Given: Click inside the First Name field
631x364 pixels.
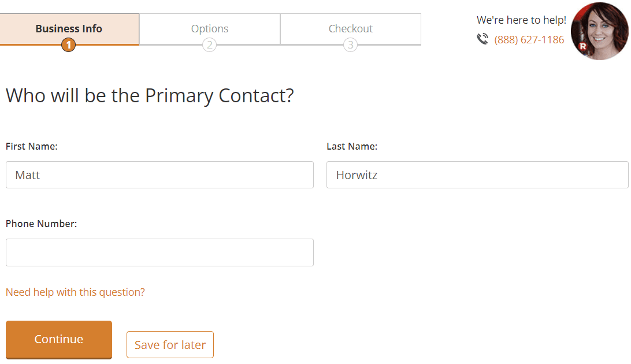Looking at the screenshot, I should (x=159, y=174).
